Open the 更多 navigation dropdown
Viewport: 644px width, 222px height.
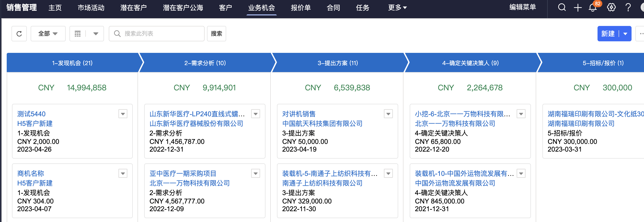pyautogui.click(x=397, y=7)
